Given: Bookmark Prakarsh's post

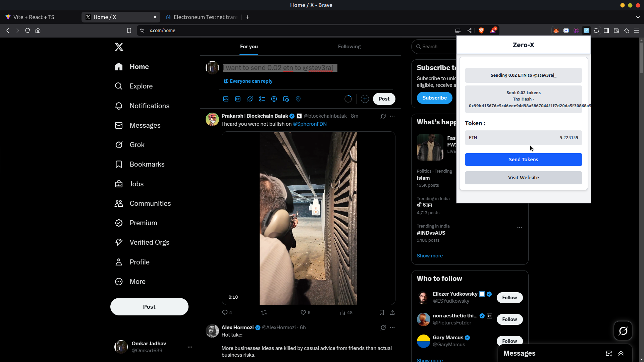Looking at the screenshot, I should [x=382, y=312].
